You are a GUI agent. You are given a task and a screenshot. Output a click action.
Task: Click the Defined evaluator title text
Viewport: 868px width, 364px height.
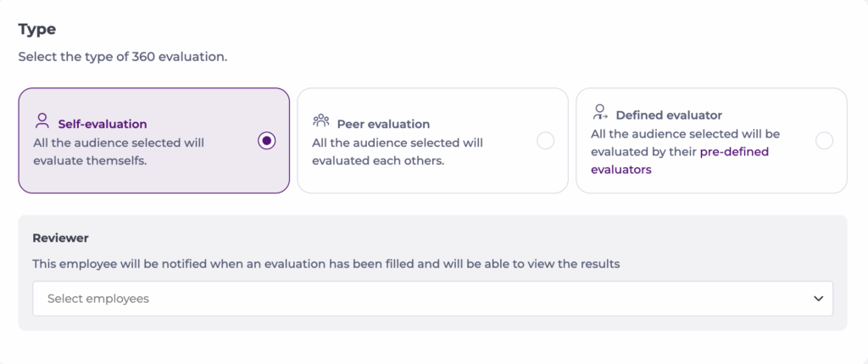tap(669, 115)
